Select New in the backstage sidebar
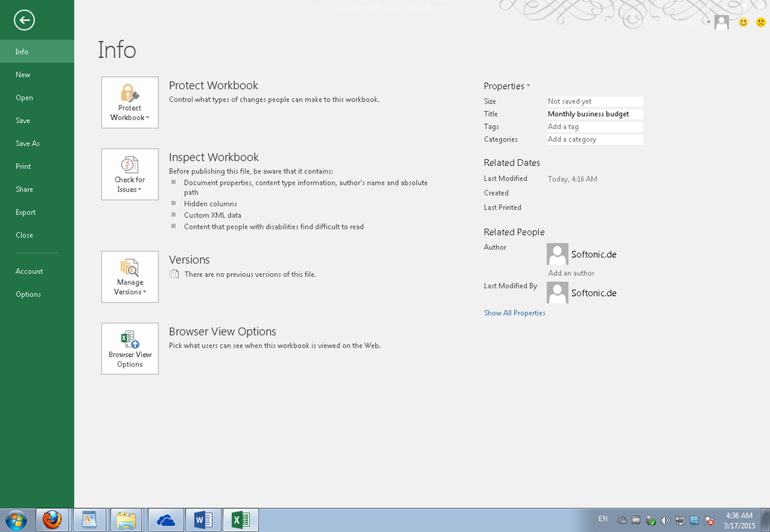770x532 pixels. pyautogui.click(x=37, y=75)
